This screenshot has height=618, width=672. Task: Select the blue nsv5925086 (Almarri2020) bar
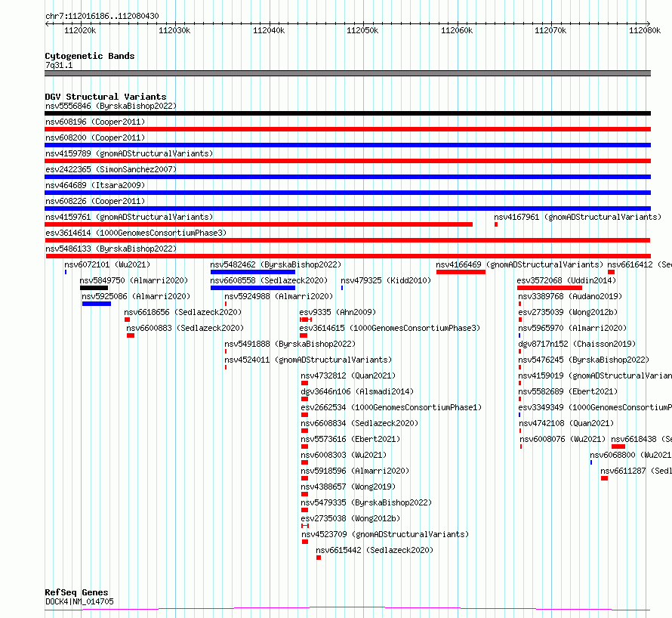[97, 304]
